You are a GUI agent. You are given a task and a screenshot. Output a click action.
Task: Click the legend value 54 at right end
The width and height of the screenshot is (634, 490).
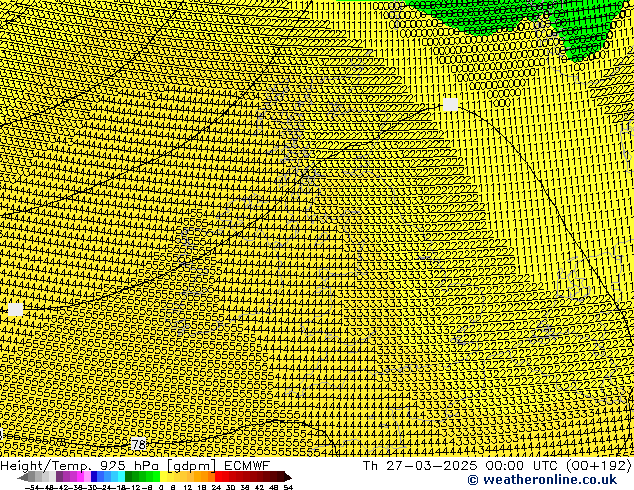coord(288,488)
